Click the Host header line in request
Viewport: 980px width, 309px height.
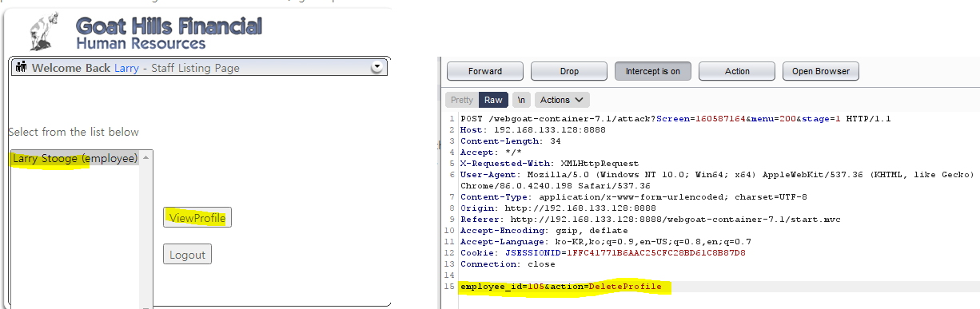tap(533, 129)
